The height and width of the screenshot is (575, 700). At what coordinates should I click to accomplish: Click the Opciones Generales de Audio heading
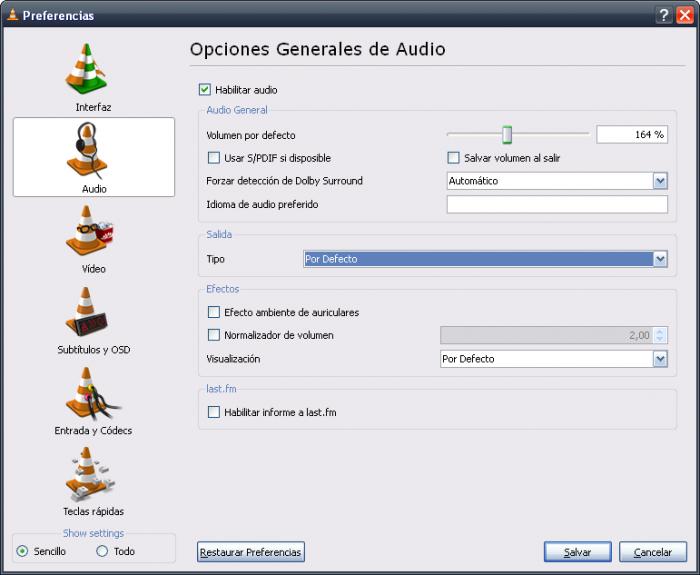click(x=317, y=49)
